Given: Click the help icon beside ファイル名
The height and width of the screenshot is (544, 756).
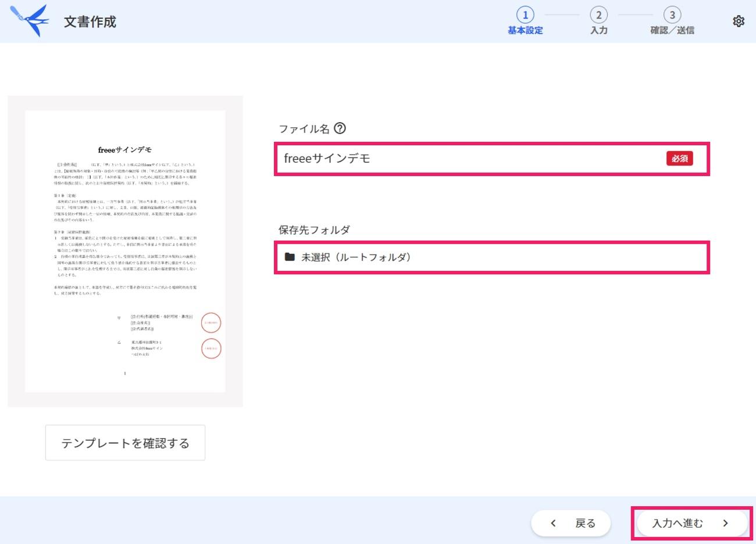Looking at the screenshot, I should tap(340, 128).
